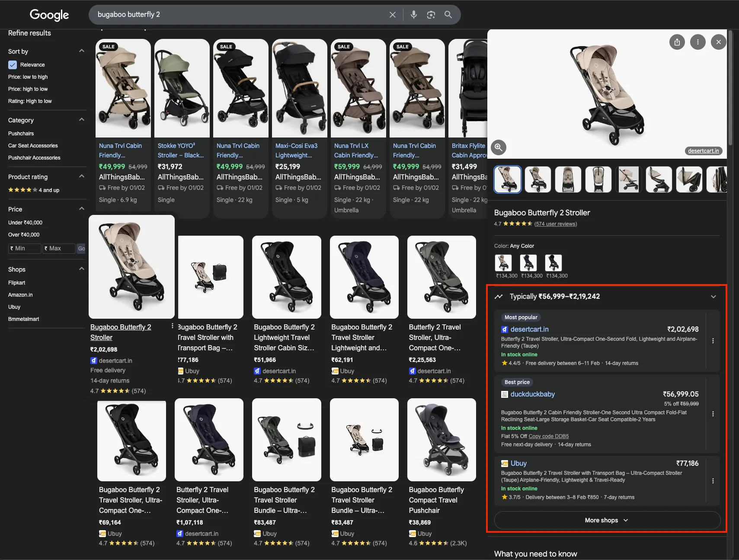Close the product detail panel
Screen dimensions: 739x560
point(719,42)
